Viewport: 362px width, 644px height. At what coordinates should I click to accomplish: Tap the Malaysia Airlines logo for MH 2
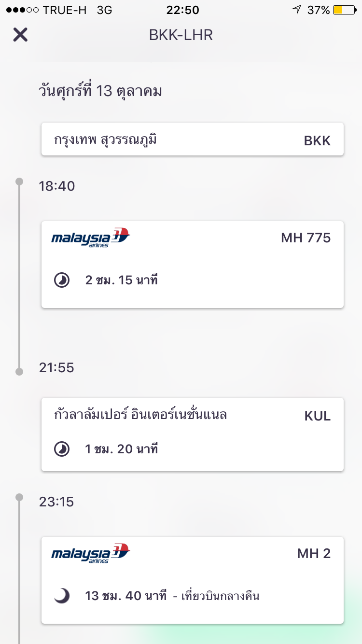pyautogui.click(x=91, y=553)
